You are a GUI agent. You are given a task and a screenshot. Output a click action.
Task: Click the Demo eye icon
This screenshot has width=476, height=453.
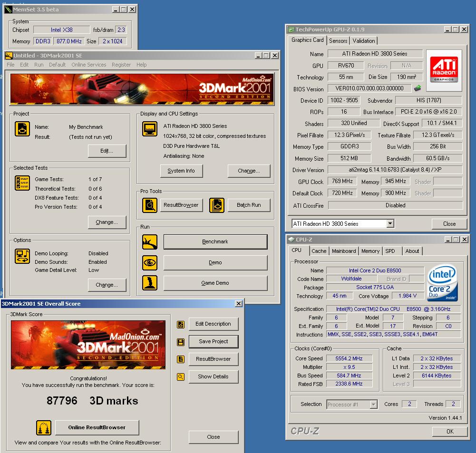[x=150, y=263]
